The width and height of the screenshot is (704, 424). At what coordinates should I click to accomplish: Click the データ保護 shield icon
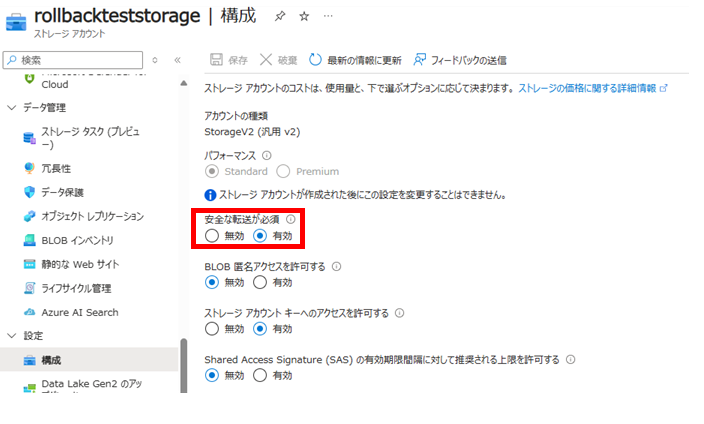(x=29, y=192)
